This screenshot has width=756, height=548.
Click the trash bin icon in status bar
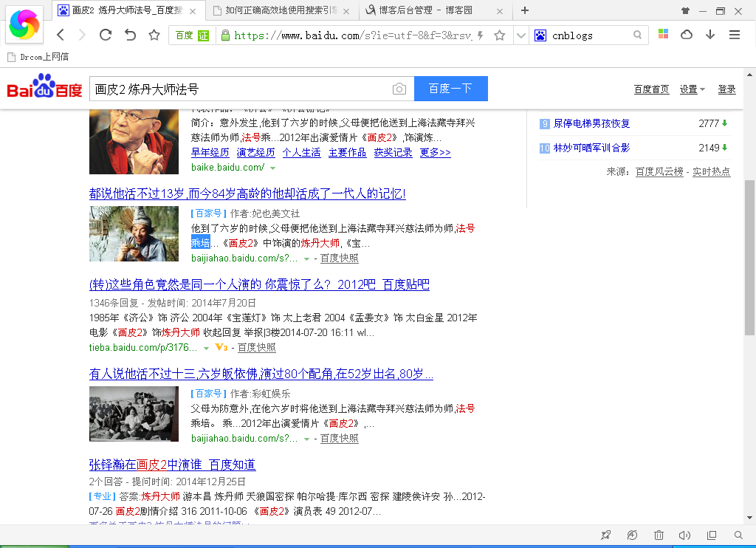coord(659,535)
